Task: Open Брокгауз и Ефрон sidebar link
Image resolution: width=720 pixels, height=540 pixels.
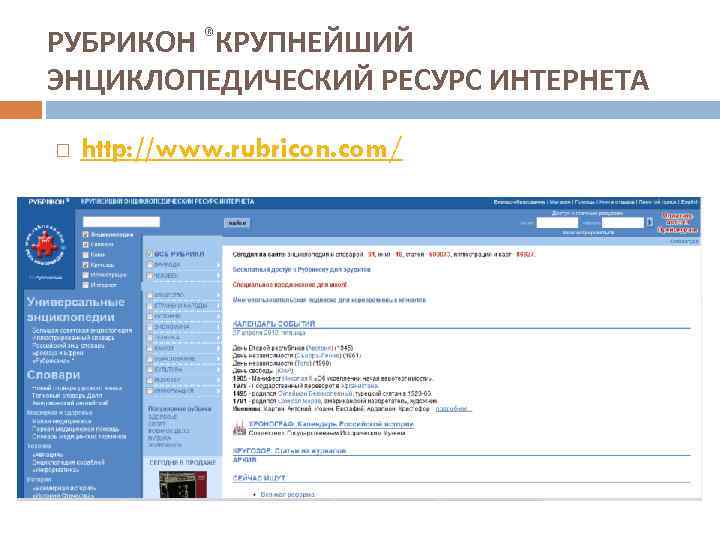Action: pyautogui.click(x=58, y=353)
